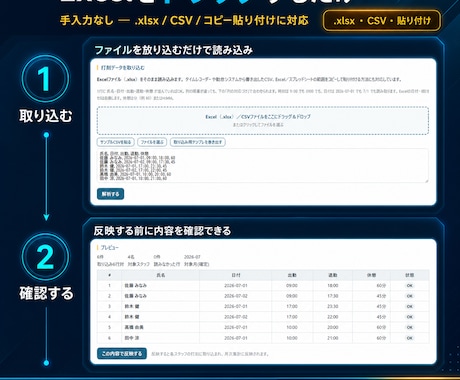
Task: Click the 23:30 clock-out cell
Action: (x=333, y=306)
